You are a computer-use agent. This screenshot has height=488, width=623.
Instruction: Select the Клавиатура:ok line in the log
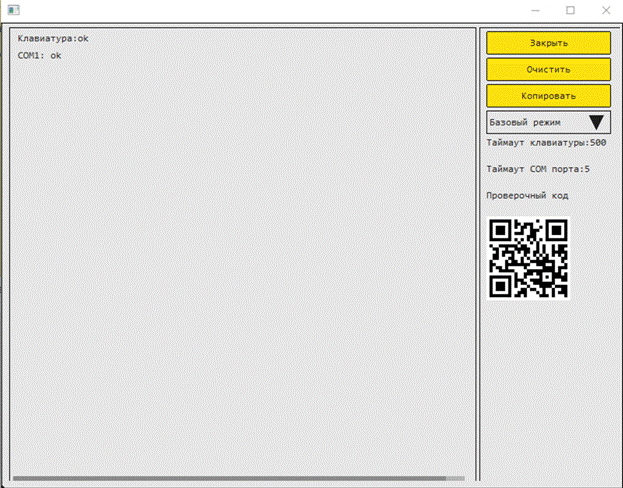[x=53, y=38]
